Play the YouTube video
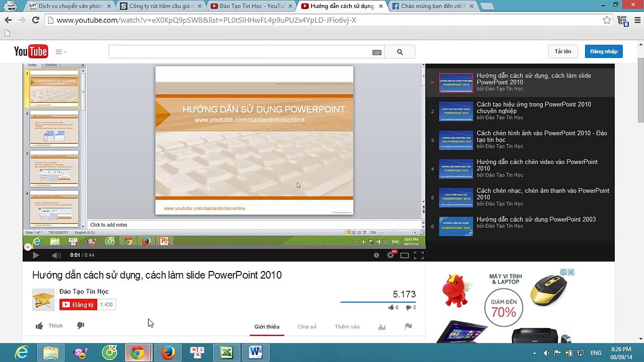 pyautogui.click(x=36, y=255)
